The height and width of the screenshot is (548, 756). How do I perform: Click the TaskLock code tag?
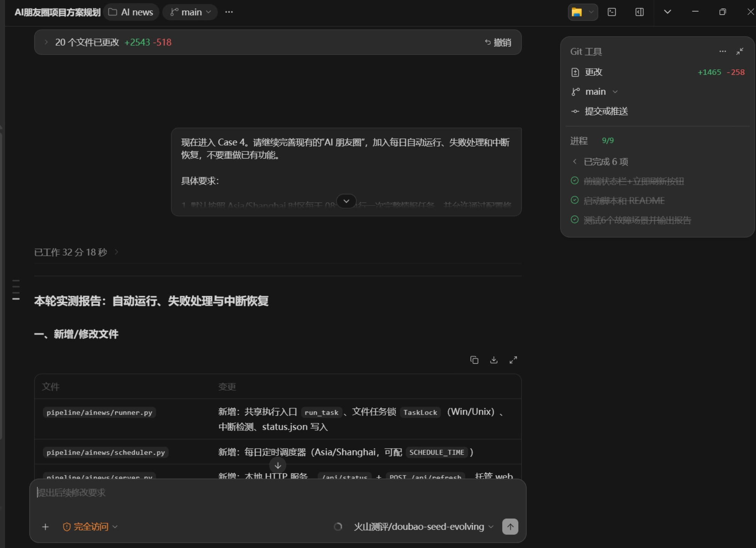pos(420,412)
